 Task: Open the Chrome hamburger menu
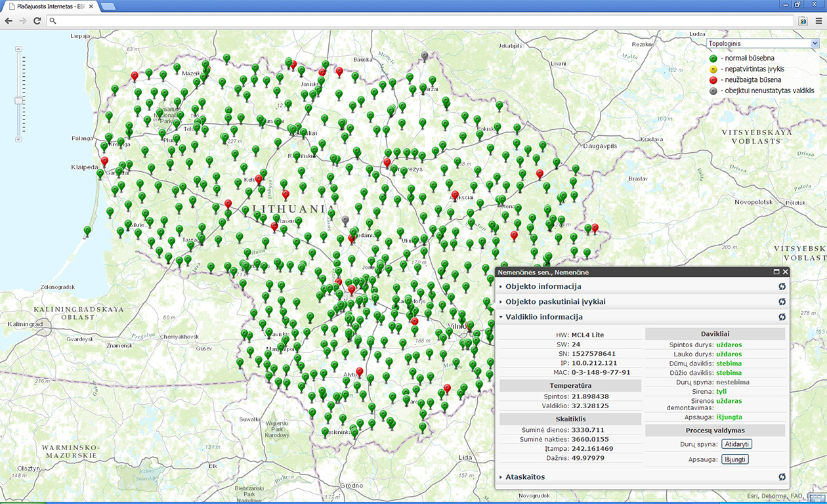pos(818,21)
